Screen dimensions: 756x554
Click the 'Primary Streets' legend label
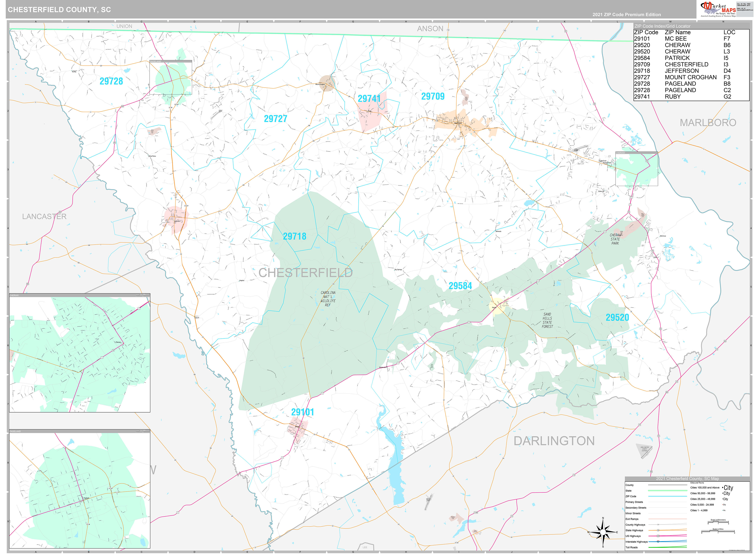click(x=634, y=502)
